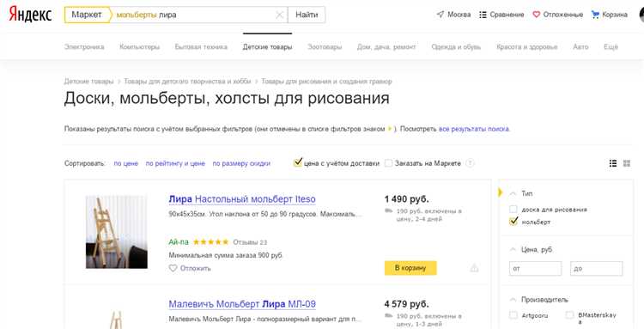Open Детские товары category tab
The height and width of the screenshot is (329, 644).
pyautogui.click(x=267, y=47)
